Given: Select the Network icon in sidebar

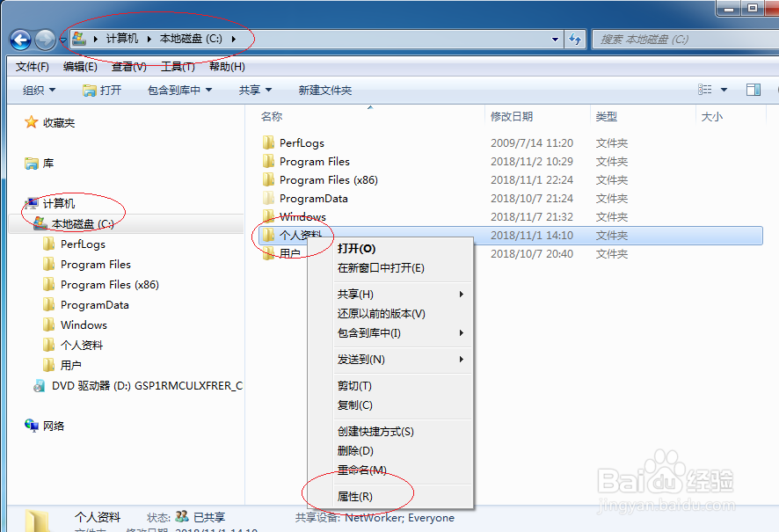Looking at the screenshot, I should 32,426.
